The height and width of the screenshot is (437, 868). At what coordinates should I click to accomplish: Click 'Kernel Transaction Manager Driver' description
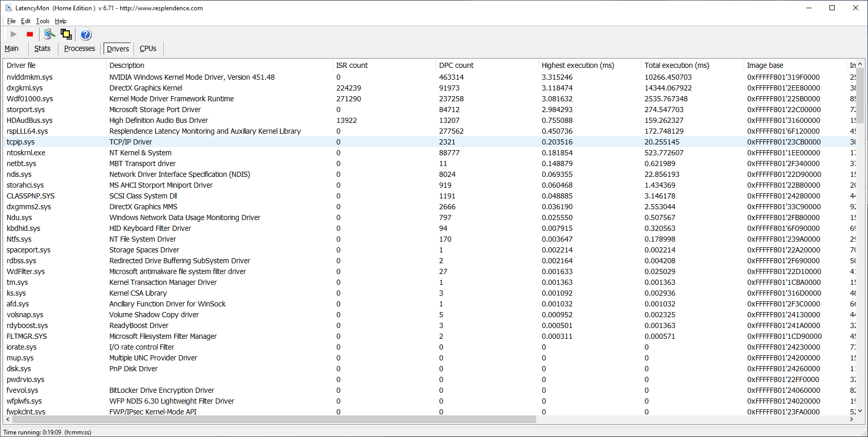coord(163,282)
